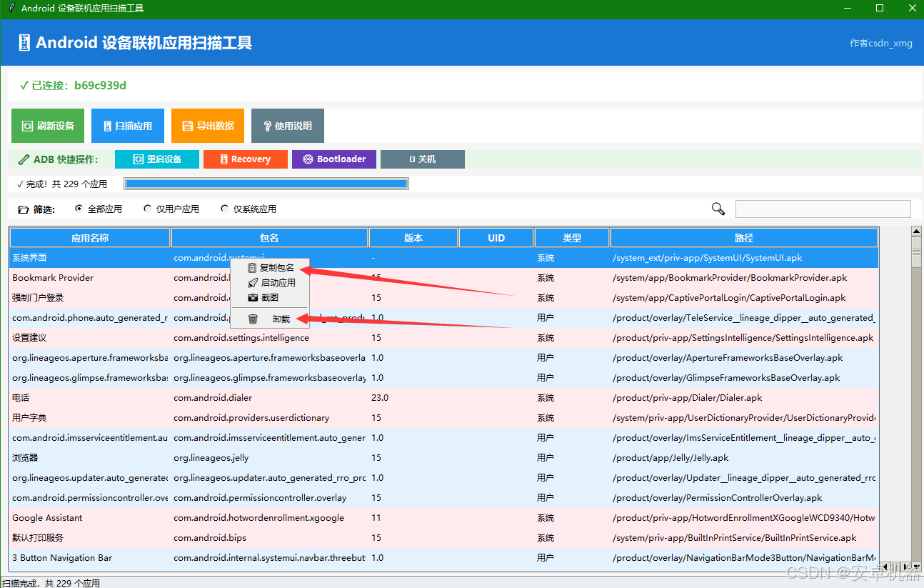Sort by the UID column header
This screenshot has width=924, height=588.
(x=496, y=238)
